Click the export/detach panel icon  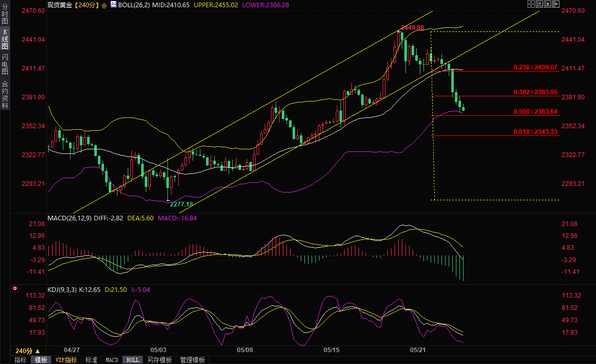tap(555, 4)
